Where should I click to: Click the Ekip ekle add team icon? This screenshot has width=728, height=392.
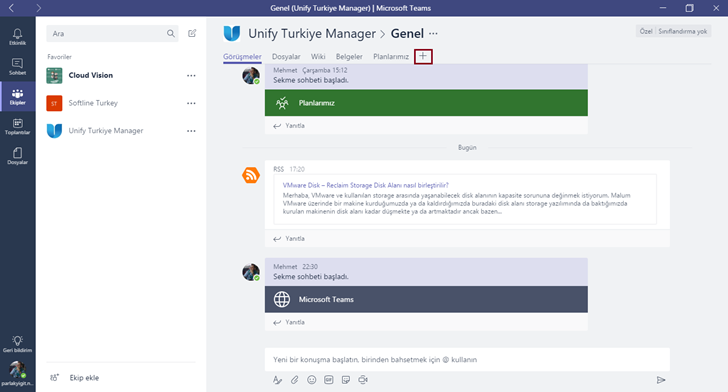(x=54, y=378)
